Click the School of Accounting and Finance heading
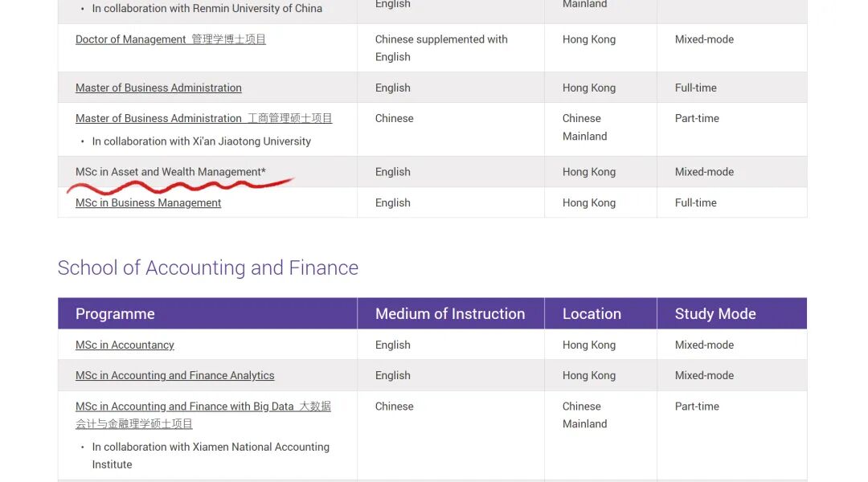Viewport: 868px width, 482px height. (x=207, y=268)
